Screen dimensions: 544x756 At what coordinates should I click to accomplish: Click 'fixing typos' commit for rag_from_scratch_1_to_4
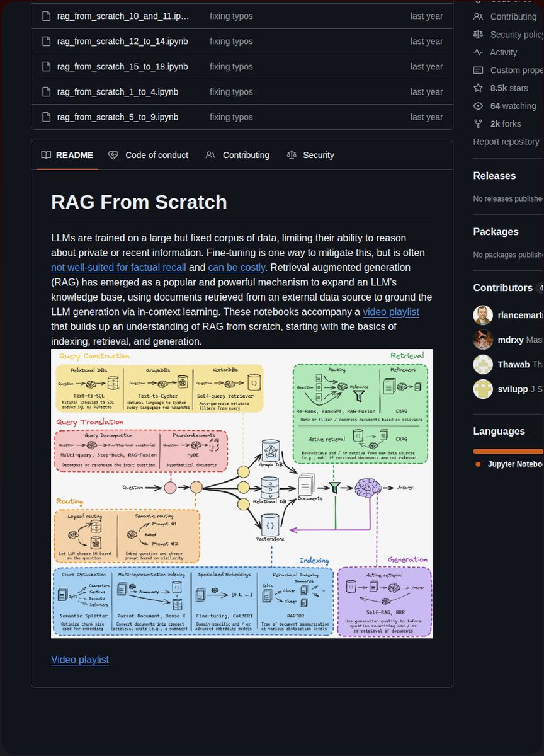[x=231, y=91]
